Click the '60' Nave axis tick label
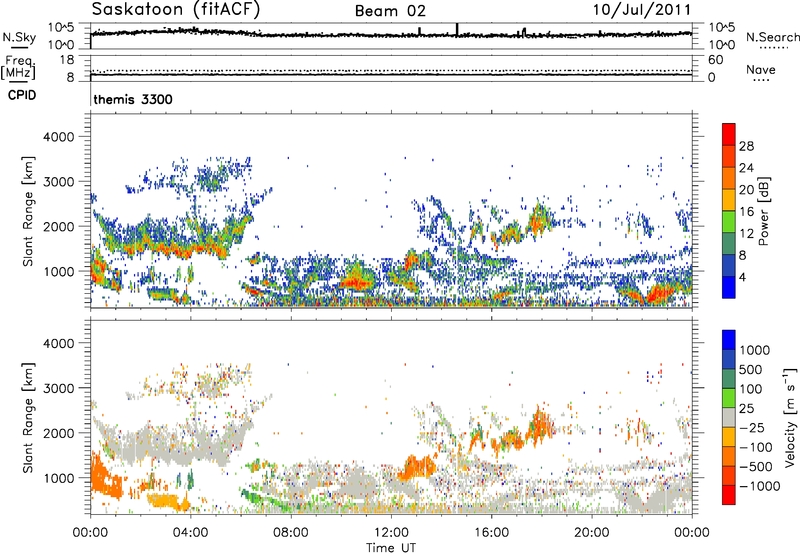Screen dimensions: 800x554 [715, 60]
